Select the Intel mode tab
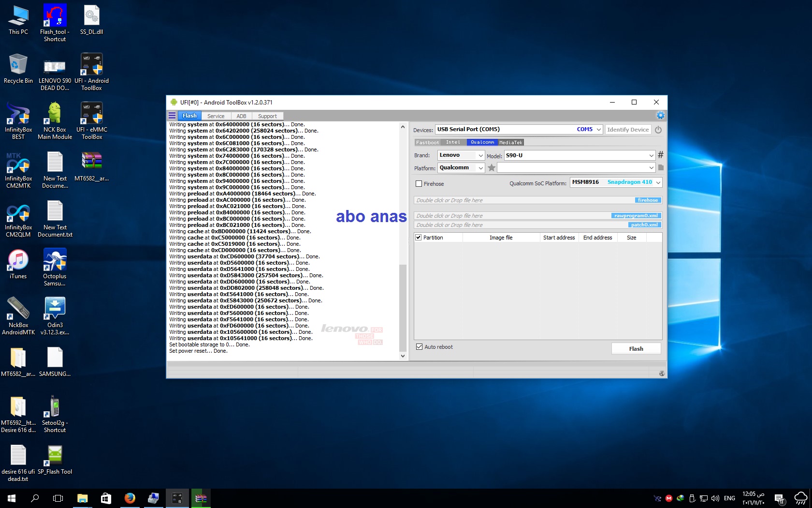Viewport: 812px width, 508px height. 453,142
